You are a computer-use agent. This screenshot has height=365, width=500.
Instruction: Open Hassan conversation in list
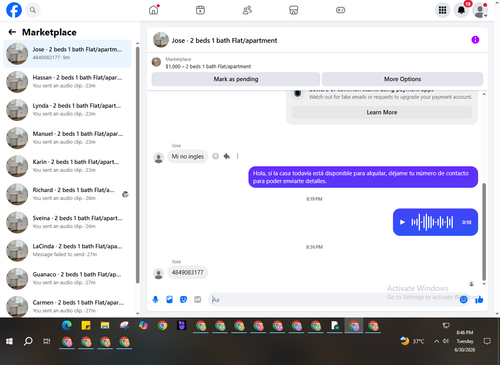(68, 82)
